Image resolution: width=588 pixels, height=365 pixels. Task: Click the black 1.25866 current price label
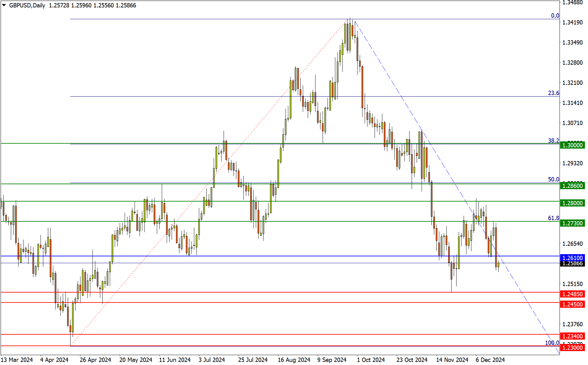tap(572, 263)
